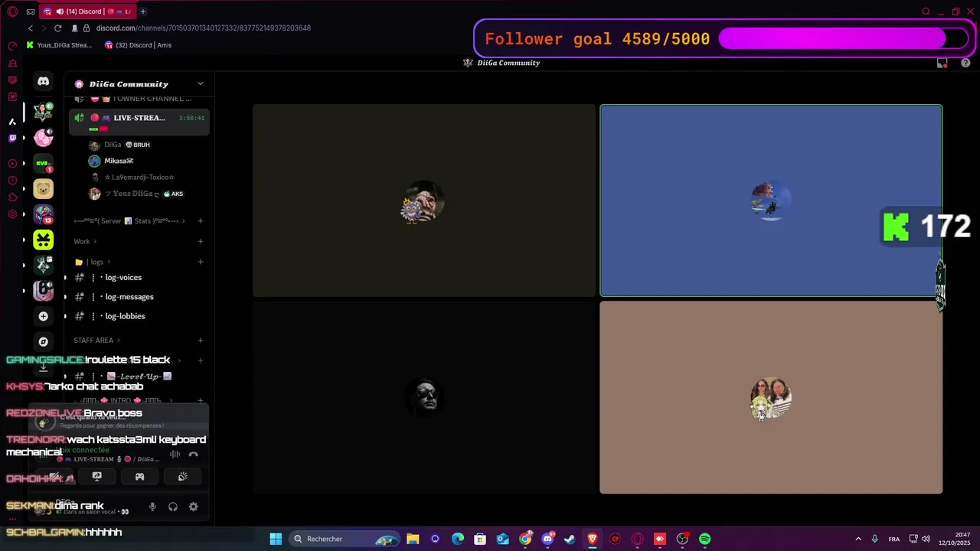The width and height of the screenshot is (980, 551).
Task: Open the soundboard icon
Action: 182,477
